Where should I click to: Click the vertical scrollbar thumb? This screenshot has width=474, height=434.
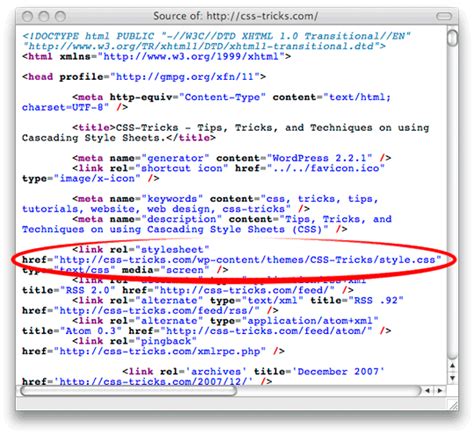pos(452,37)
